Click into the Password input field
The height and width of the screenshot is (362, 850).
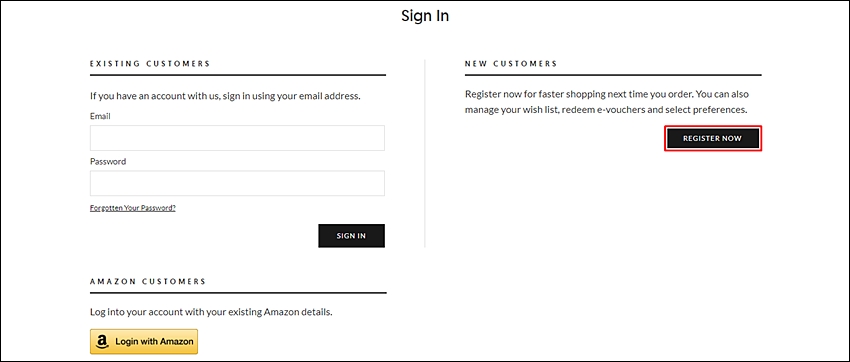pos(237,183)
